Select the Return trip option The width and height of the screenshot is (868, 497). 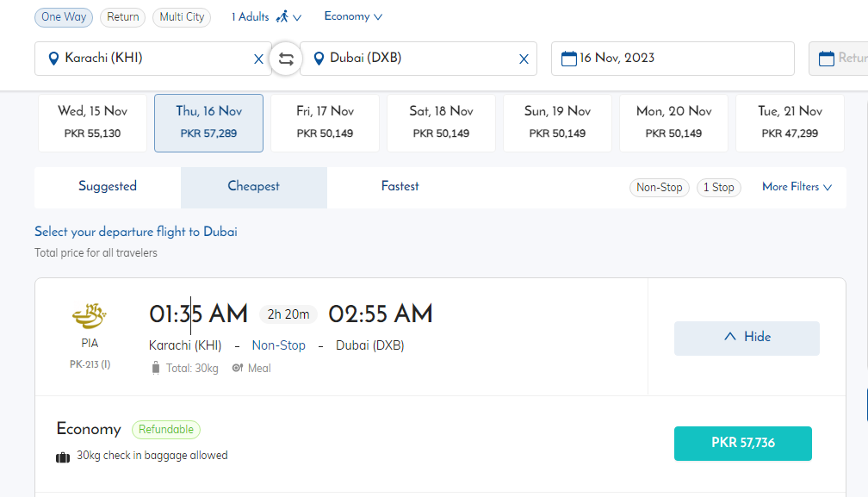[122, 17]
